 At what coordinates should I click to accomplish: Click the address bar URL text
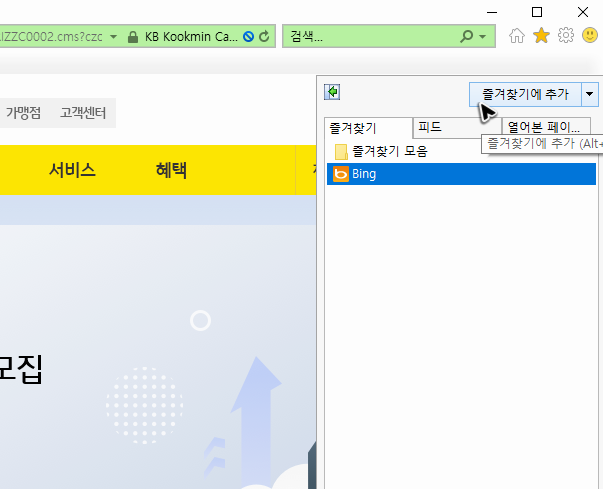coord(52,37)
